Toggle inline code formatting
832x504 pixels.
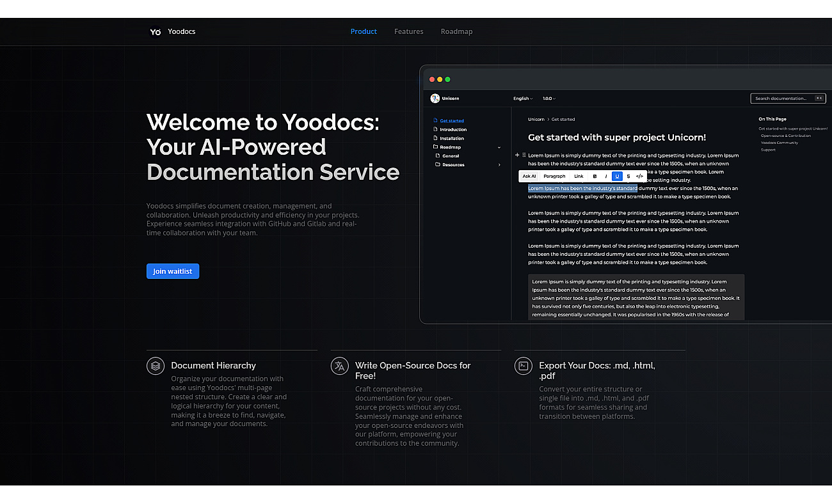(x=639, y=177)
